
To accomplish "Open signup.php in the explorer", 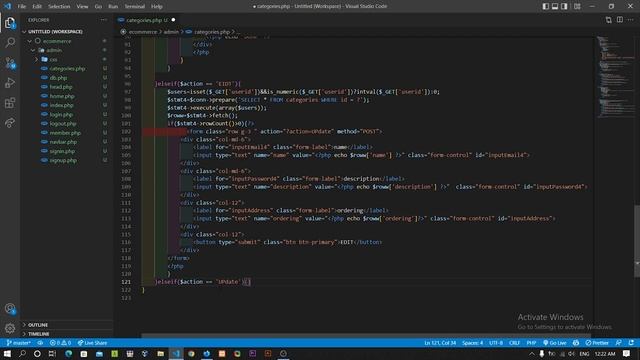I will tap(63, 160).
